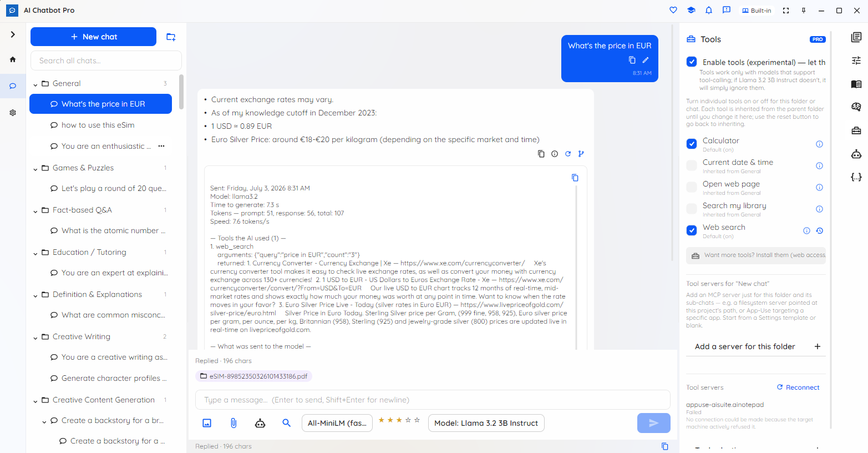Collapse the General folder
The width and height of the screenshot is (868, 453).
35,84
